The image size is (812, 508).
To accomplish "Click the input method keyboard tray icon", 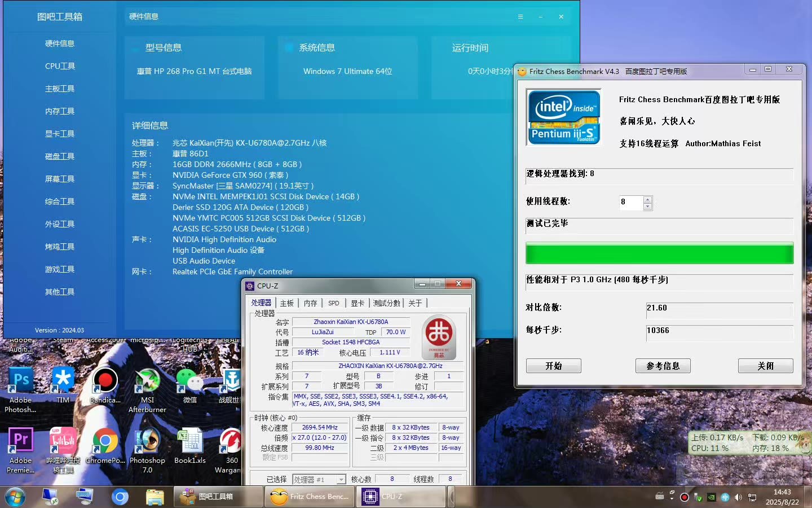I will pos(660,497).
